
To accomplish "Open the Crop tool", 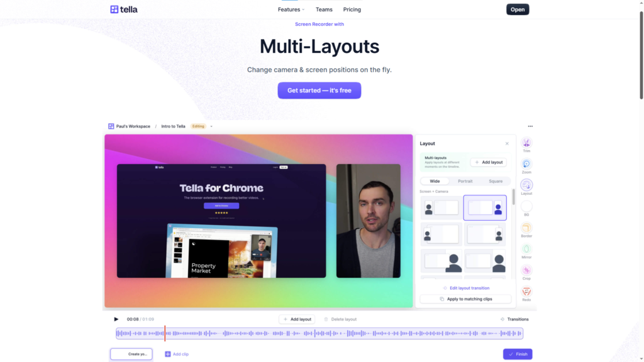I will pos(526,270).
